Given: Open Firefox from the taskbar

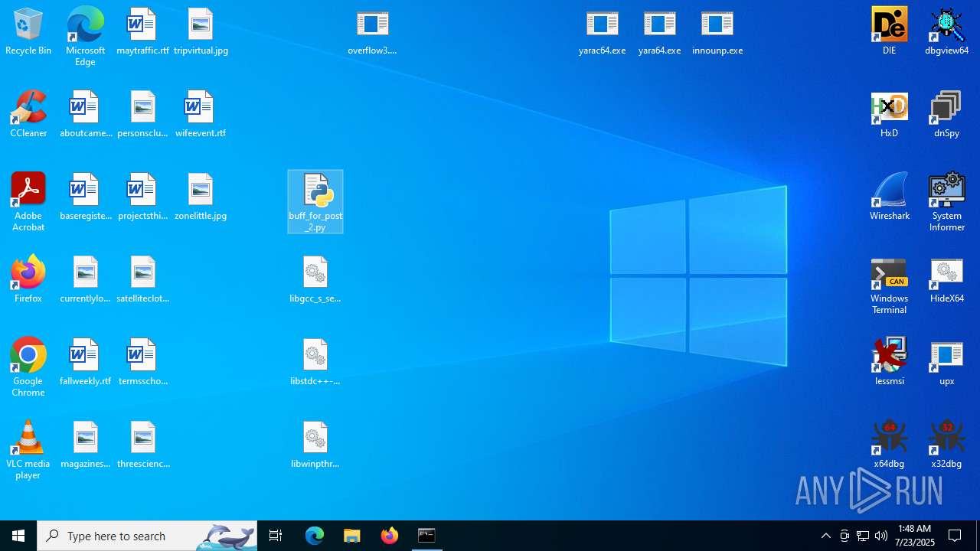Looking at the screenshot, I should [x=390, y=536].
